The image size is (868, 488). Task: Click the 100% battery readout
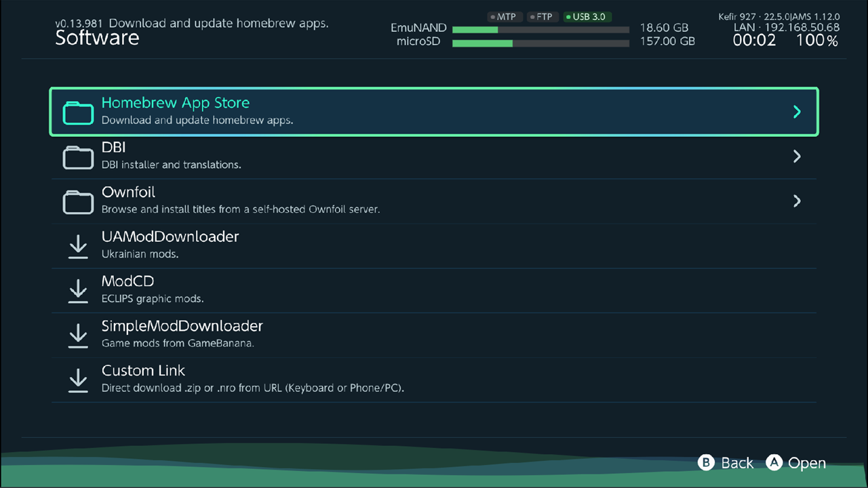pos(817,41)
